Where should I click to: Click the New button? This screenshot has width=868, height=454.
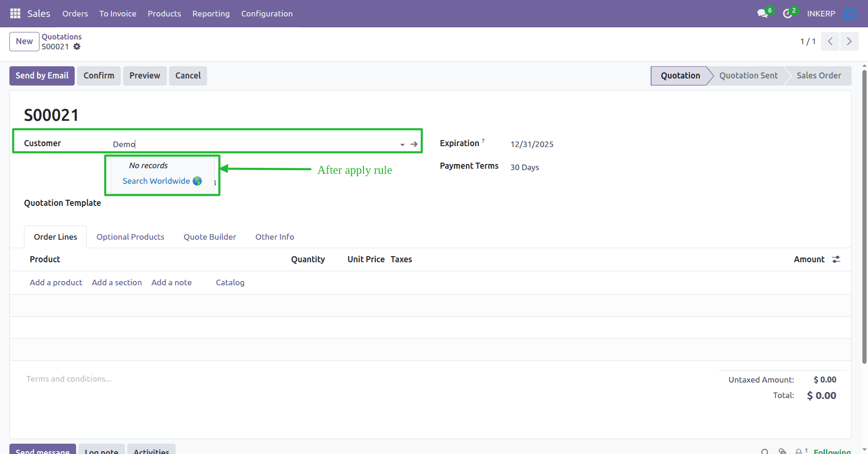[24, 41]
